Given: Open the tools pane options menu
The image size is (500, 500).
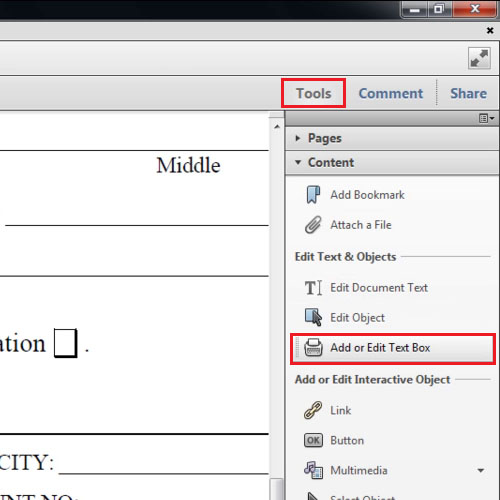Looking at the screenshot, I should (486, 118).
